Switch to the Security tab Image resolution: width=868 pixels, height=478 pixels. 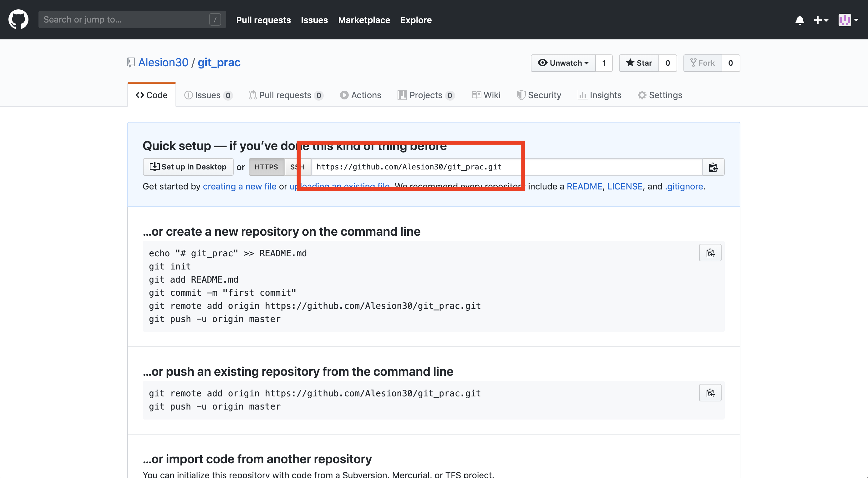539,95
